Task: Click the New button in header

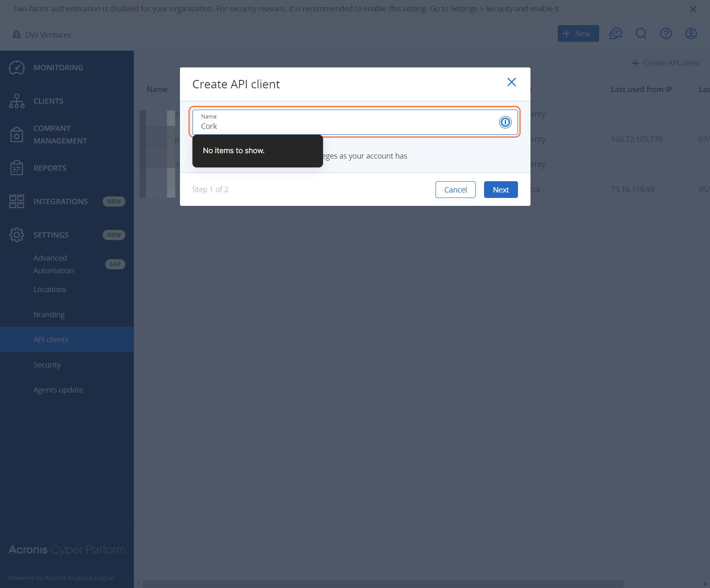Action: 578,33
